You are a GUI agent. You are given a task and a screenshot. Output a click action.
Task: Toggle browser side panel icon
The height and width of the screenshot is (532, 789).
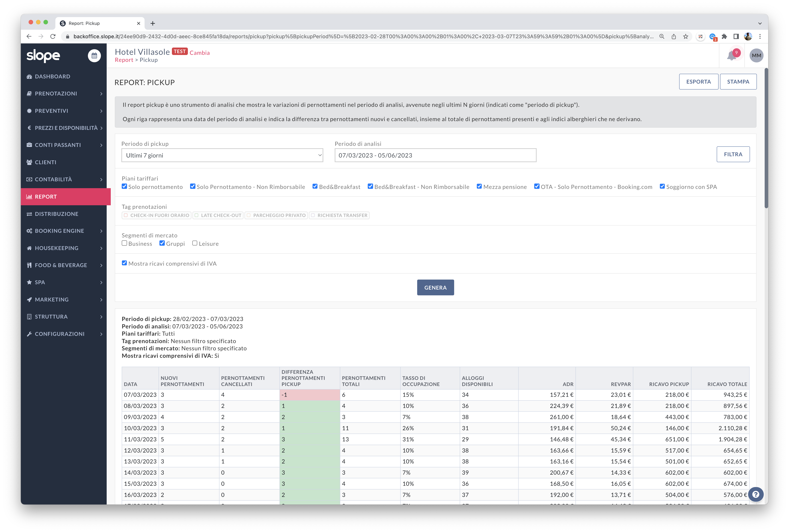pyautogui.click(x=736, y=36)
